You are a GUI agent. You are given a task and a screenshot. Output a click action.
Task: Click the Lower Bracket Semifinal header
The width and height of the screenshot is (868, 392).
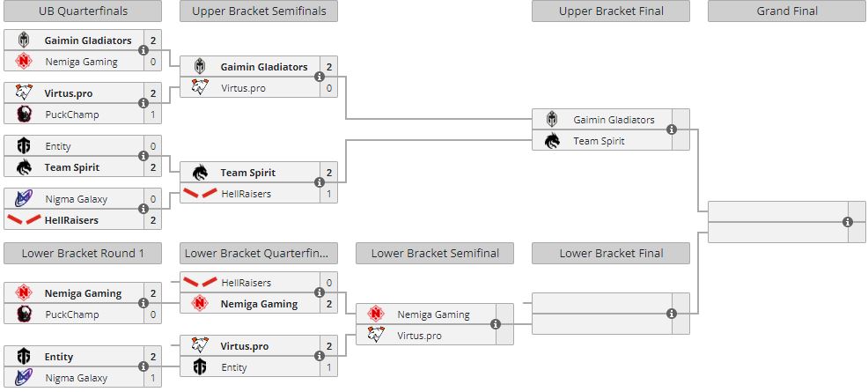pyautogui.click(x=435, y=254)
